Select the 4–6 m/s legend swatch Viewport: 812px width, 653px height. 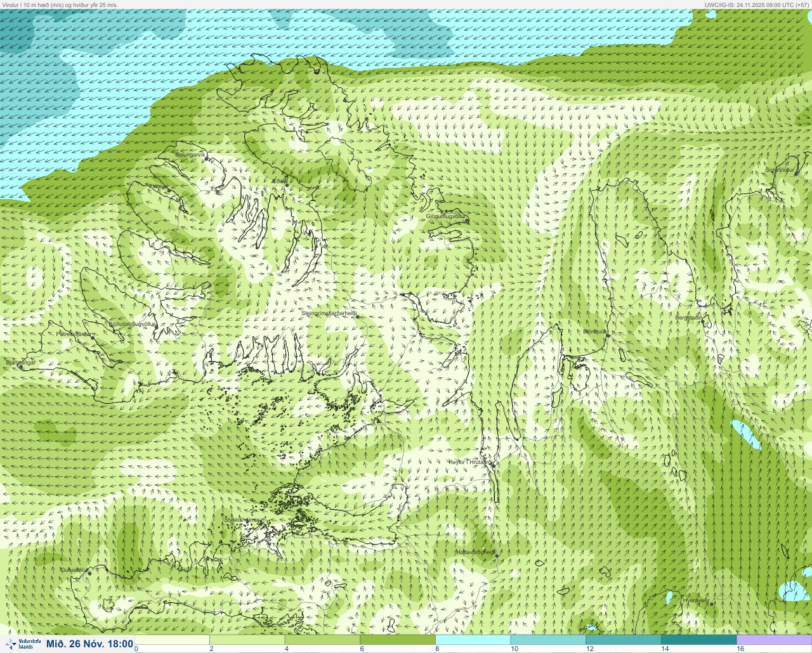[322, 640]
